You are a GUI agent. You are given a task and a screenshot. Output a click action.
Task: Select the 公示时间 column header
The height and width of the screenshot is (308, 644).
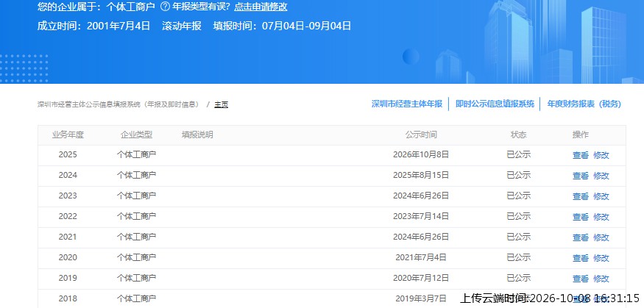421,135
